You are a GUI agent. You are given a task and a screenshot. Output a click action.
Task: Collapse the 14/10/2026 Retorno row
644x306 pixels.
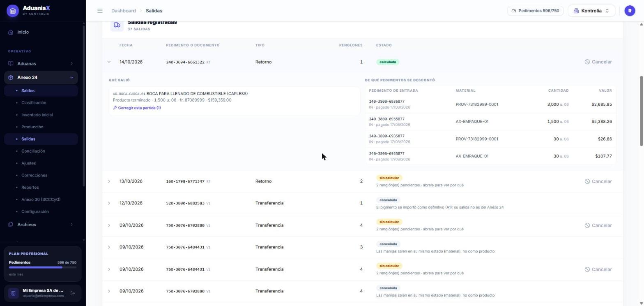(109, 62)
